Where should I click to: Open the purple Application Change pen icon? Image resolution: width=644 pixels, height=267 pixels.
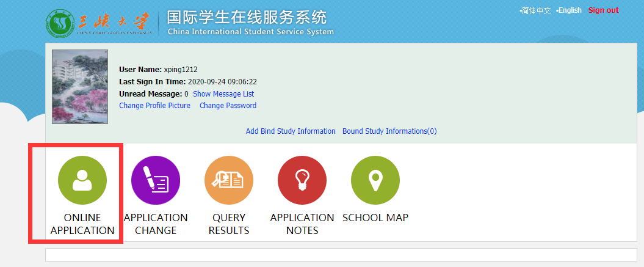156,180
